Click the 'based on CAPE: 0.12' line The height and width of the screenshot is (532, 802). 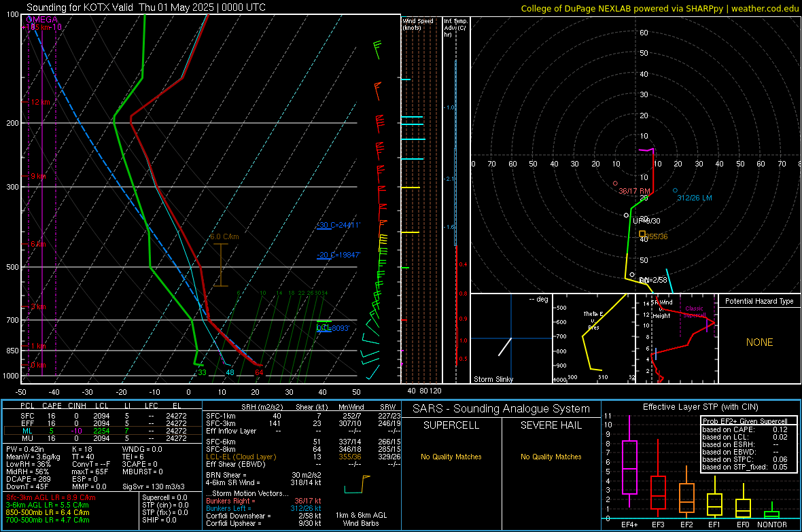pyautogui.click(x=745, y=429)
